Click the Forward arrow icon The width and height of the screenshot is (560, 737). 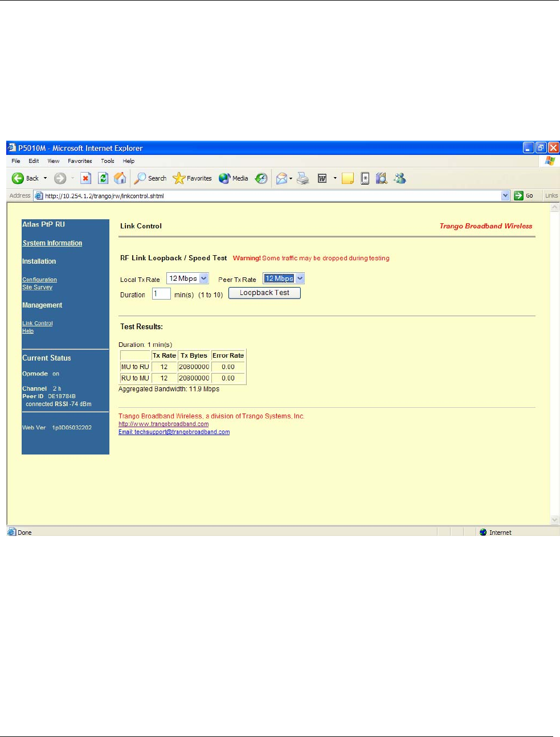pyautogui.click(x=60, y=178)
